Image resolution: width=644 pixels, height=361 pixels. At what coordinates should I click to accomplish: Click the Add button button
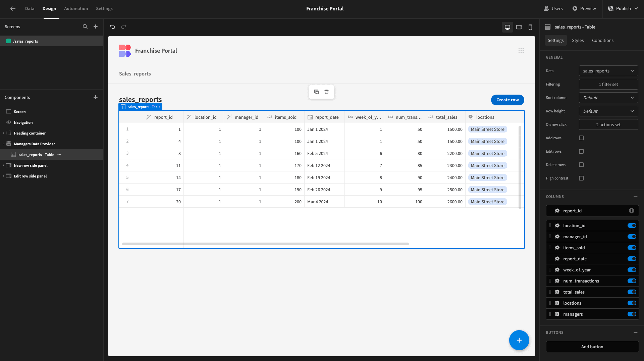(592, 347)
